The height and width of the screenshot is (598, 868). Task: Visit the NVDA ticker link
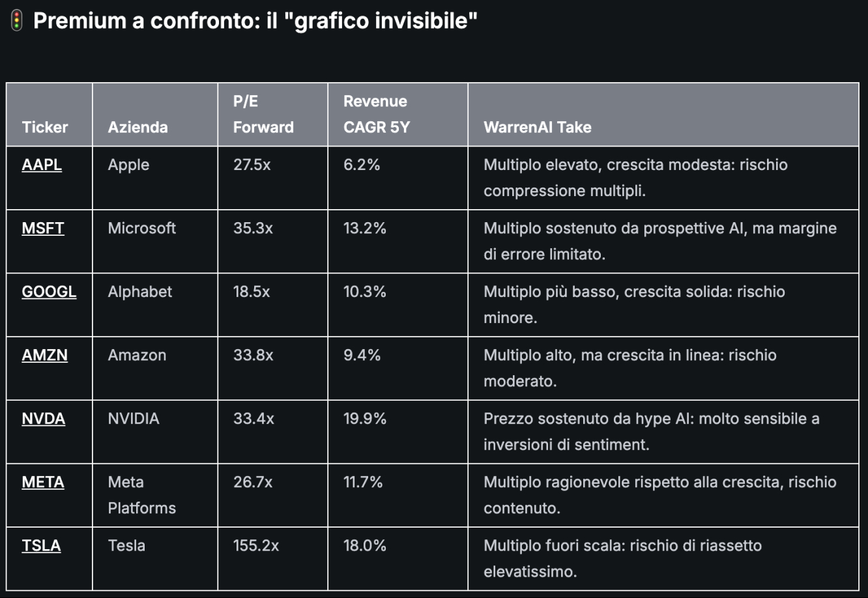[44, 419]
